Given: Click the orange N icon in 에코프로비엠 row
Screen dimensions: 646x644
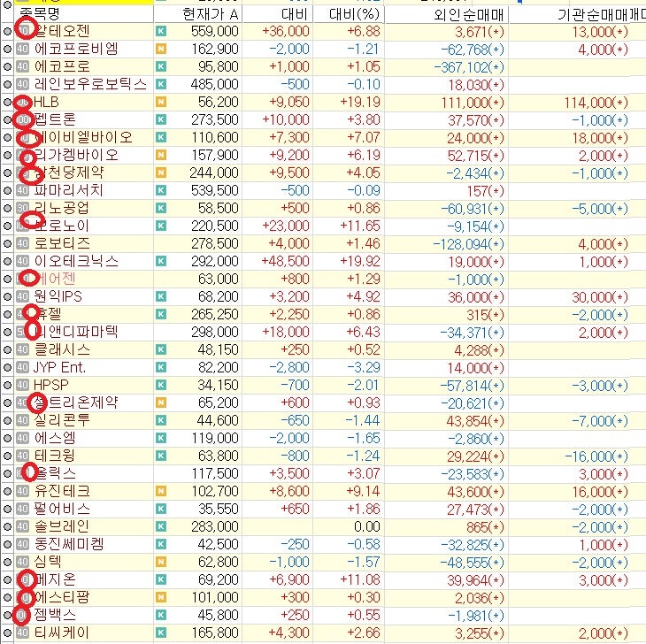Looking at the screenshot, I should [x=161, y=49].
